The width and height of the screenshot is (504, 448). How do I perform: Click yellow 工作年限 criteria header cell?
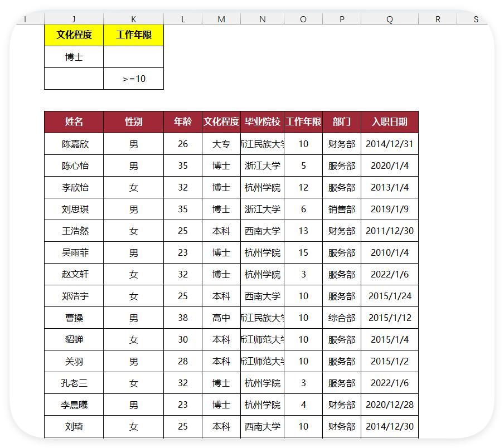(133, 35)
